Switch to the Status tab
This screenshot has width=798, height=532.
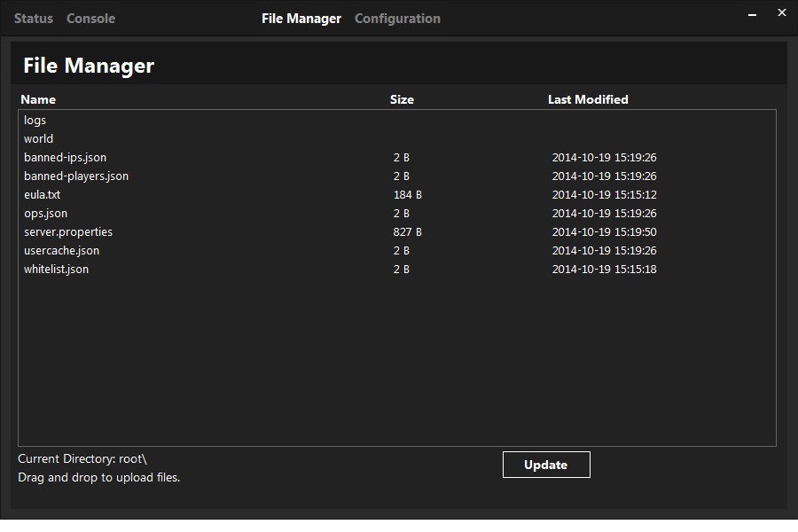(33, 18)
